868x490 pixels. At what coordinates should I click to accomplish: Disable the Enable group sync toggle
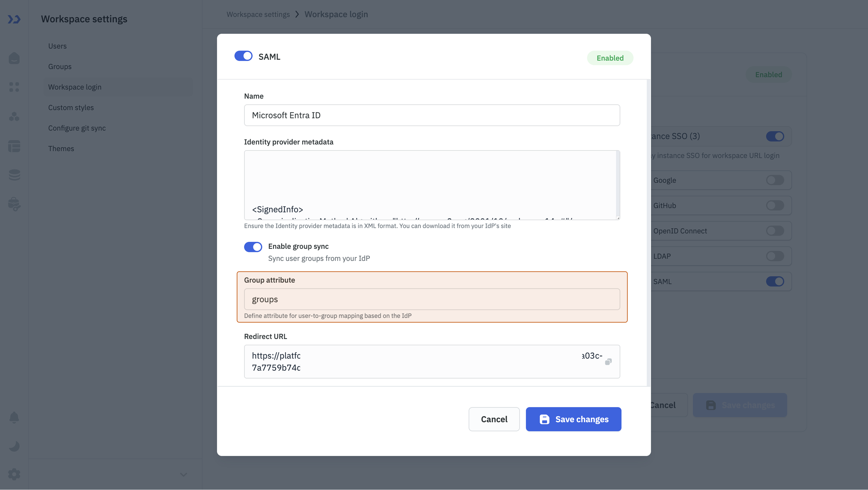(x=253, y=246)
